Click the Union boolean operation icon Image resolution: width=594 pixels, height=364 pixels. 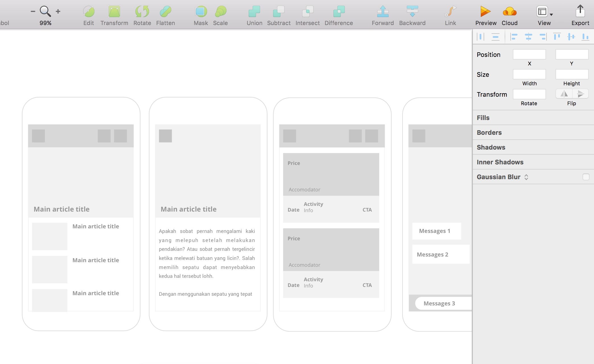pos(254,12)
